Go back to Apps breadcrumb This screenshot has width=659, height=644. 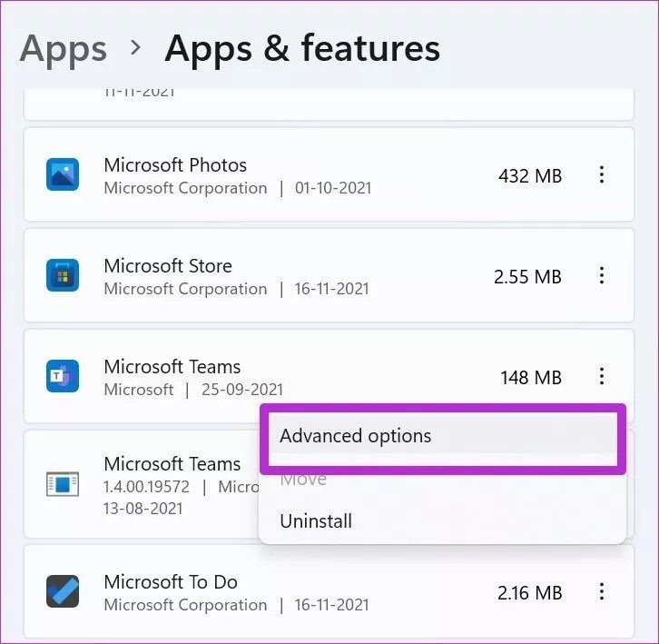point(64,48)
